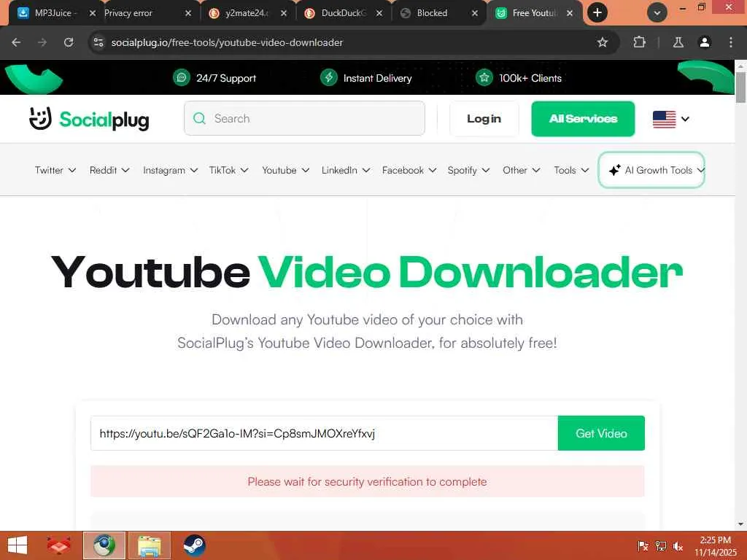Expand the Youtube dropdown menu
The width and height of the screenshot is (747, 560).
285,170
